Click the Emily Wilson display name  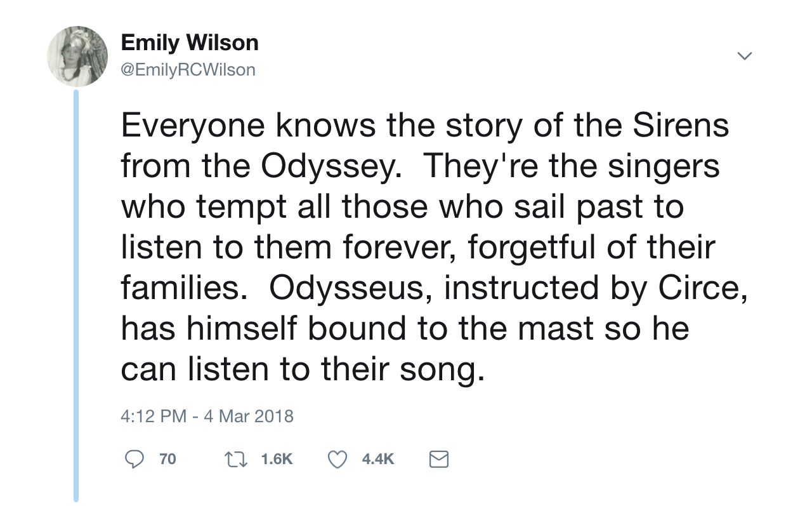click(x=190, y=43)
